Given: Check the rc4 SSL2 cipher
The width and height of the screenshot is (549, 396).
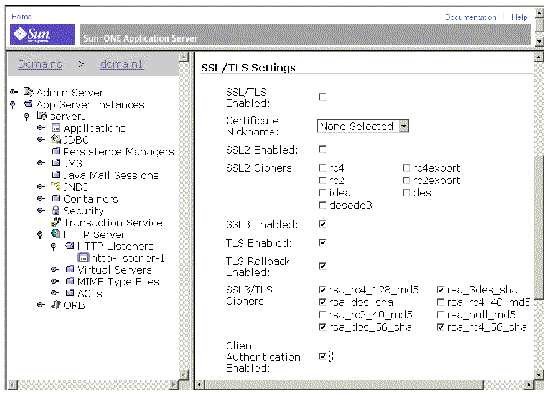Looking at the screenshot, I should click(322, 168).
